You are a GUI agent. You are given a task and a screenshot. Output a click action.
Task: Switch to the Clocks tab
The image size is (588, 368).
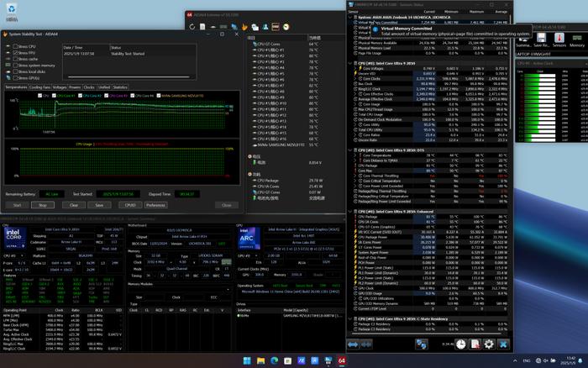89,87
